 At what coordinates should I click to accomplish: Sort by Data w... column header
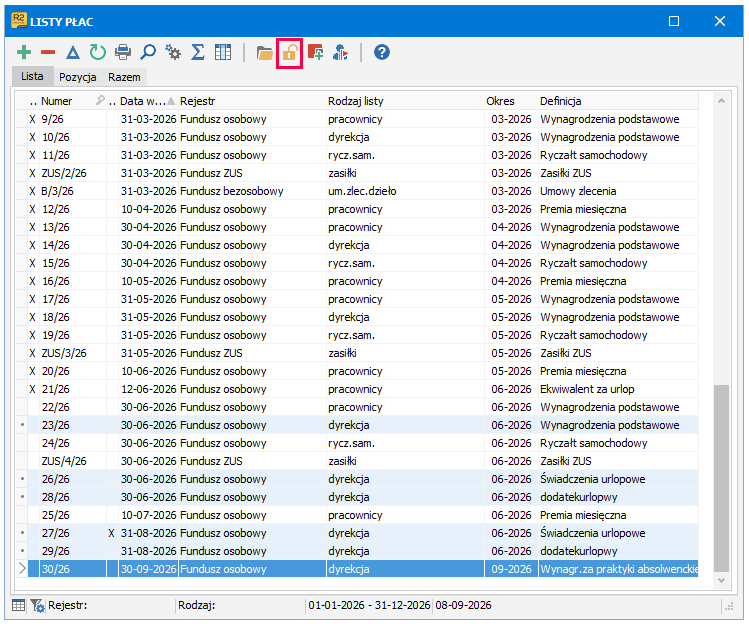click(x=142, y=101)
